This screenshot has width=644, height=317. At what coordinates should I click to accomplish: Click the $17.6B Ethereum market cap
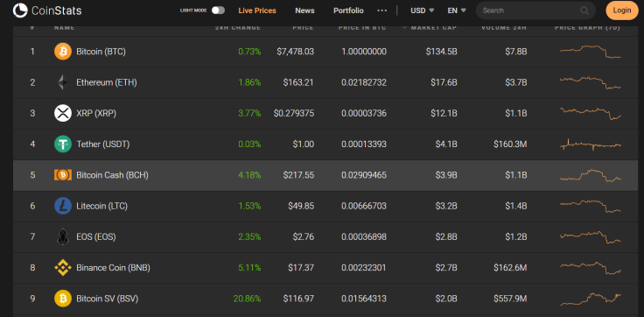[x=444, y=82]
